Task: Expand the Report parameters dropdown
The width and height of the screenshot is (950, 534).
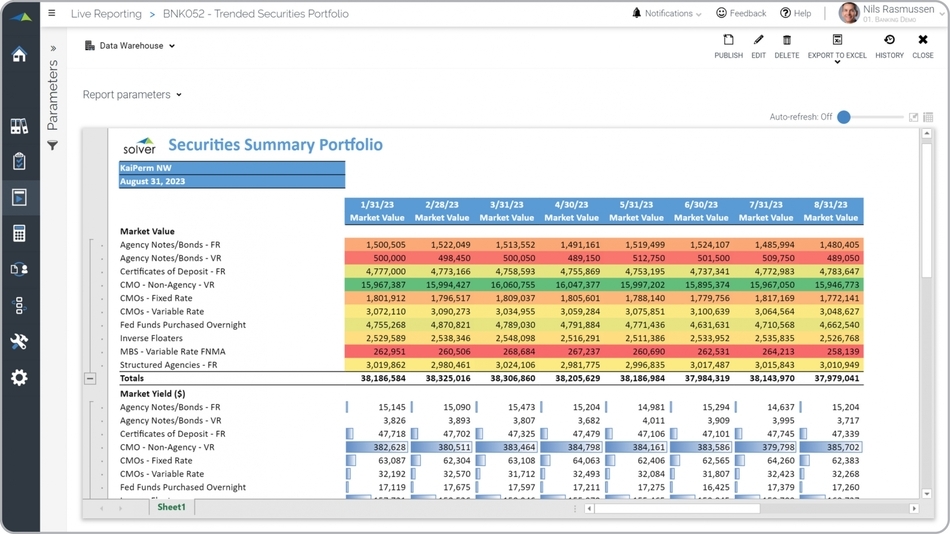Action: 132,95
